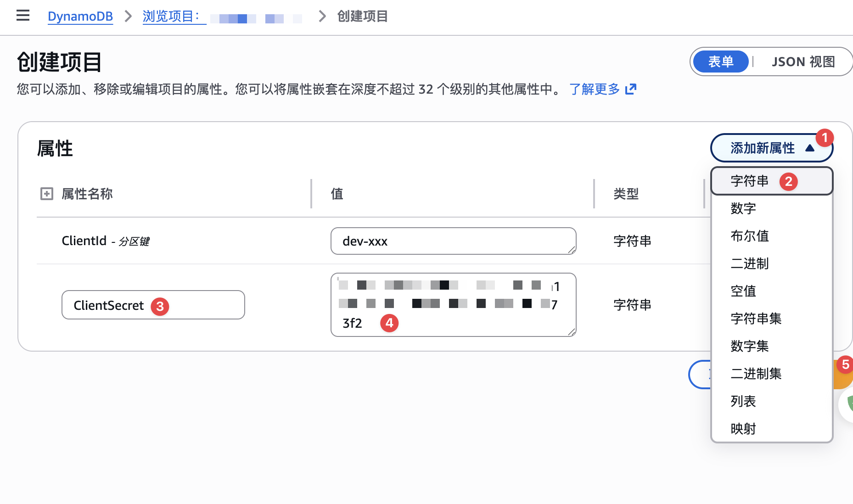Click the plus expand icon next to 属性名称
The image size is (853, 504).
(46, 194)
